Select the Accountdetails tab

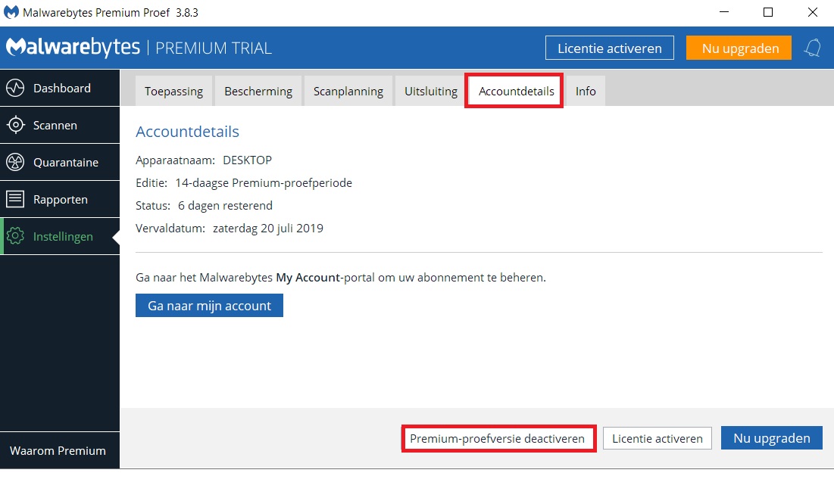[516, 91]
